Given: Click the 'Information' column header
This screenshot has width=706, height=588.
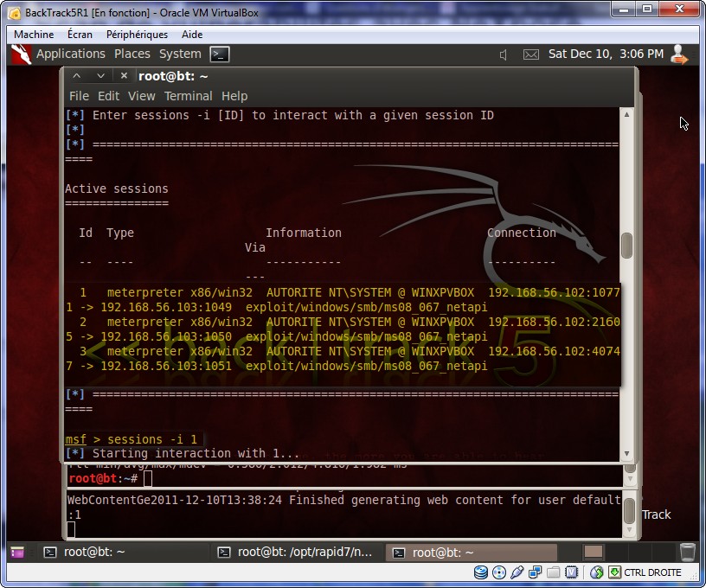Looking at the screenshot, I should (x=304, y=233).
